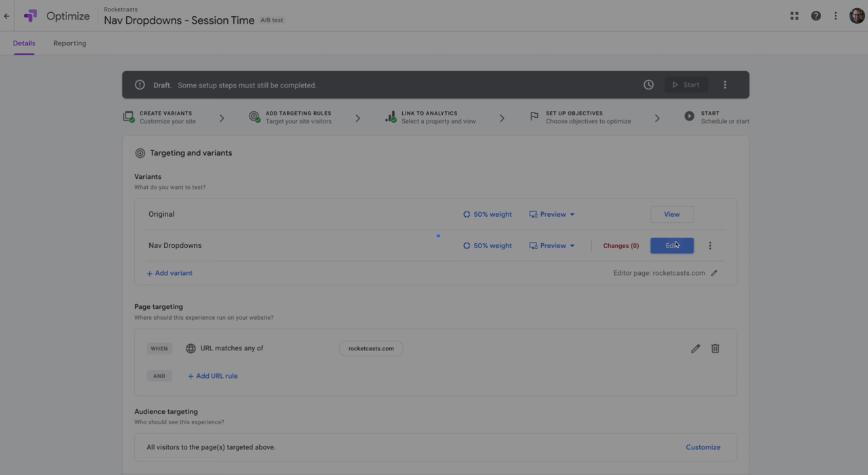
Task: Click the rocketcasts.com URL chip
Action: point(371,348)
